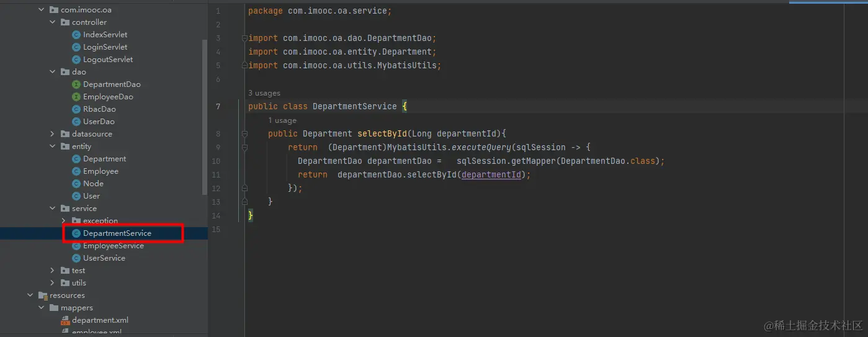Screen dimensions: 868x337
Task: Click the Employee entity class icon
Action: [x=76, y=171]
